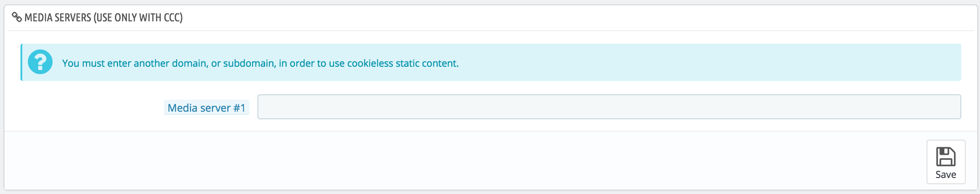The image size is (980, 194).
Task: Click the word "Media" in the field label
Action: pyautogui.click(x=182, y=108)
